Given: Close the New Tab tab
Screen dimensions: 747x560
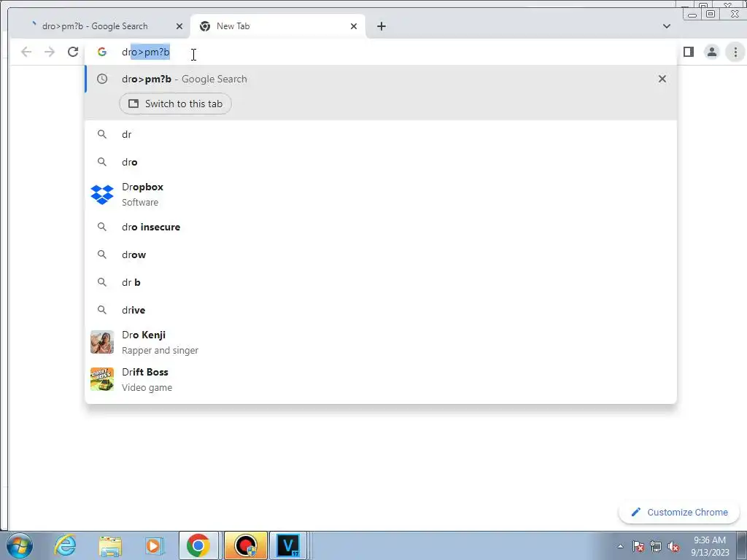Looking at the screenshot, I should click(x=354, y=26).
